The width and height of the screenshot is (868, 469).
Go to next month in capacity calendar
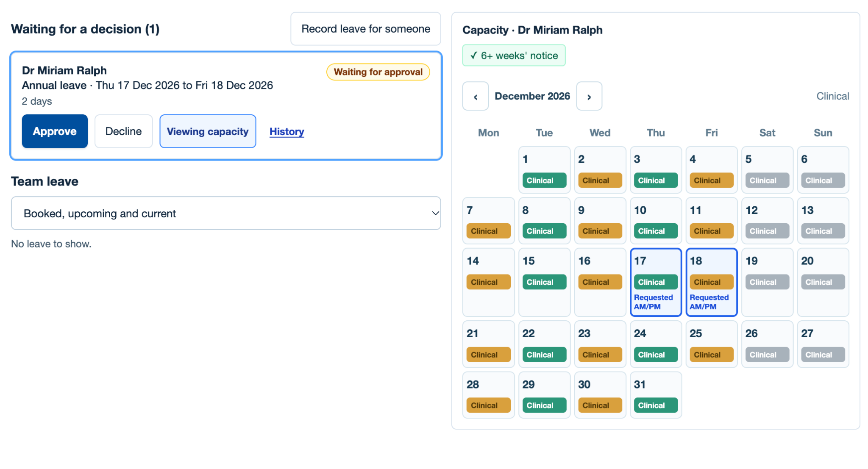[589, 96]
